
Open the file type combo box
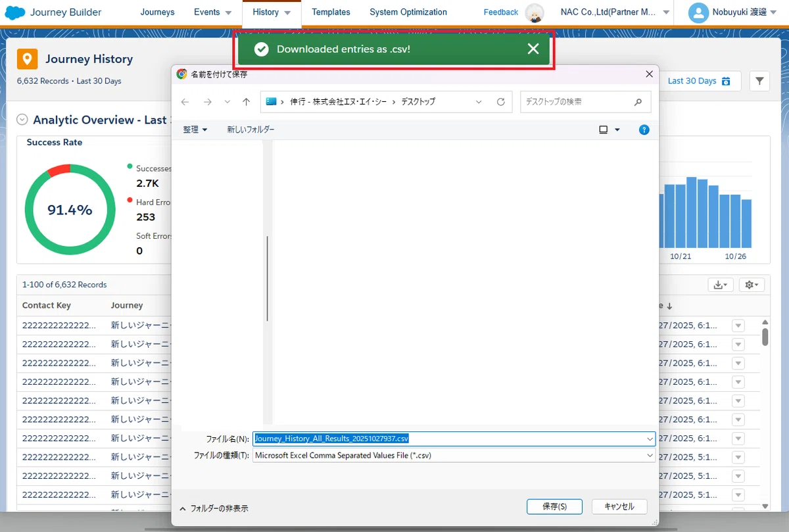454,455
